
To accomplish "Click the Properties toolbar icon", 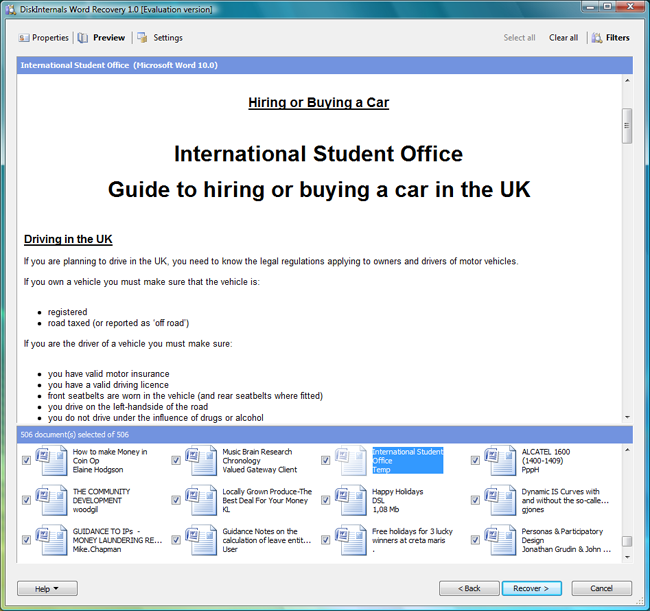I will pyautogui.click(x=24, y=38).
